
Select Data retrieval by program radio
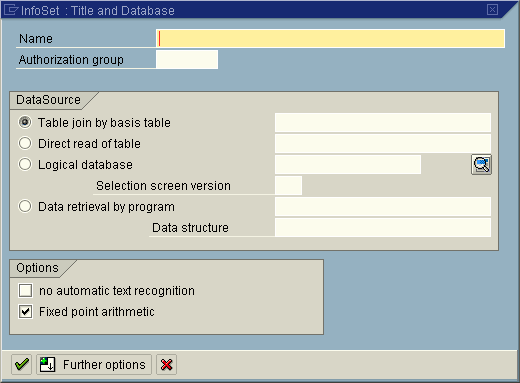click(x=25, y=206)
